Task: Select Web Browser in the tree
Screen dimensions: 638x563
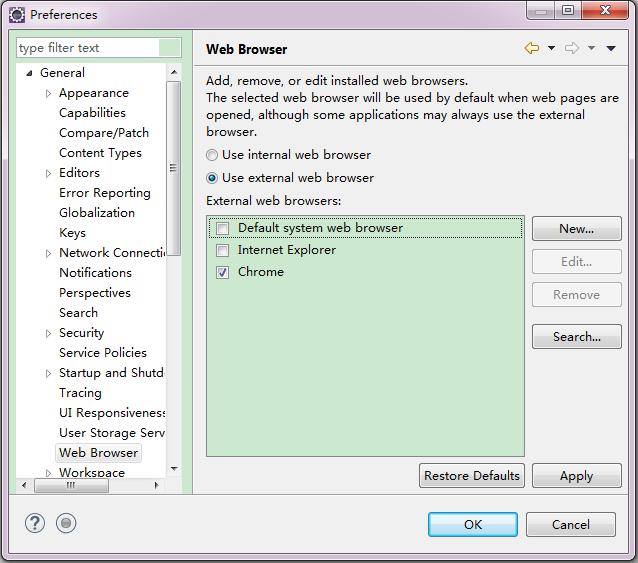Action: click(98, 453)
